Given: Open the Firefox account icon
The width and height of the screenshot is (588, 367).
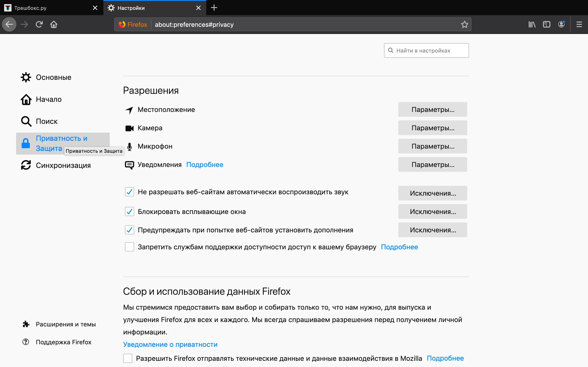Looking at the screenshot, I should [x=561, y=24].
